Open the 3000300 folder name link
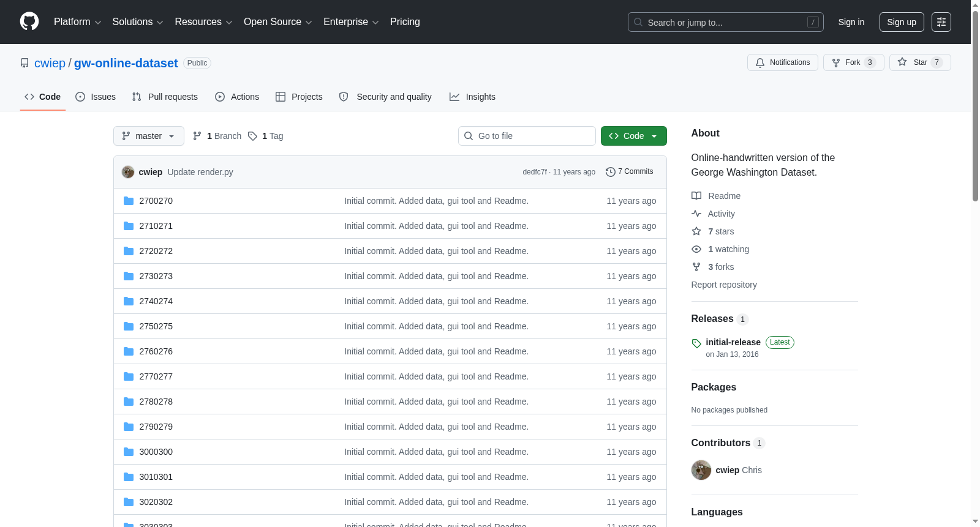The height and width of the screenshot is (527, 980). tap(156, 452)
